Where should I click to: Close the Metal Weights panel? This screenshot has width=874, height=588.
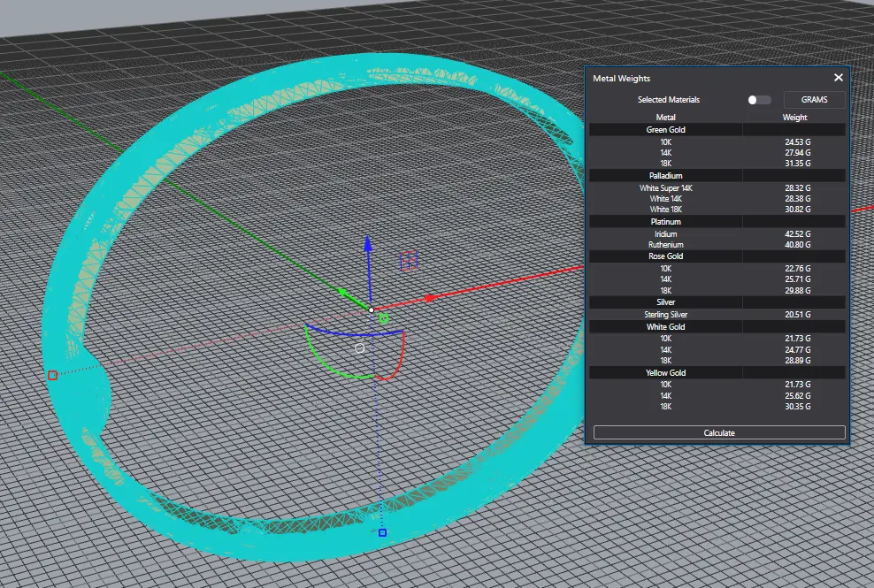pos(839,78)
